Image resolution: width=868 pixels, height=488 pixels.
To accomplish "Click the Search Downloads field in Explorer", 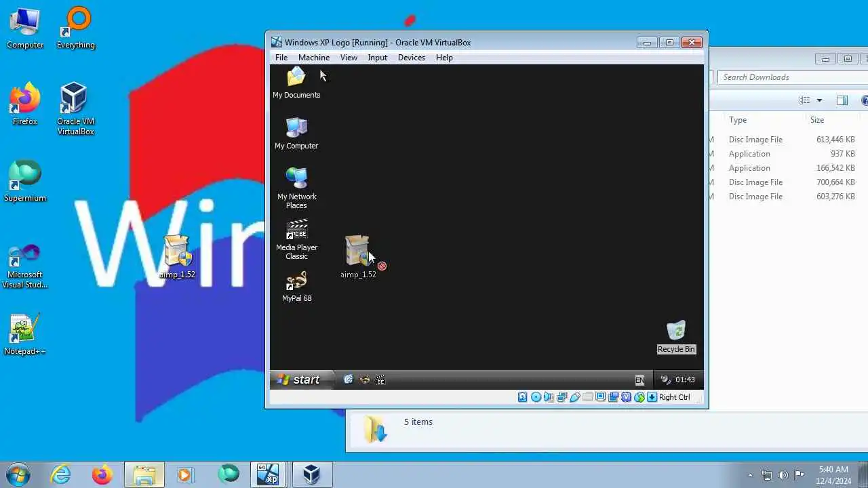I will tap(793, 77).
